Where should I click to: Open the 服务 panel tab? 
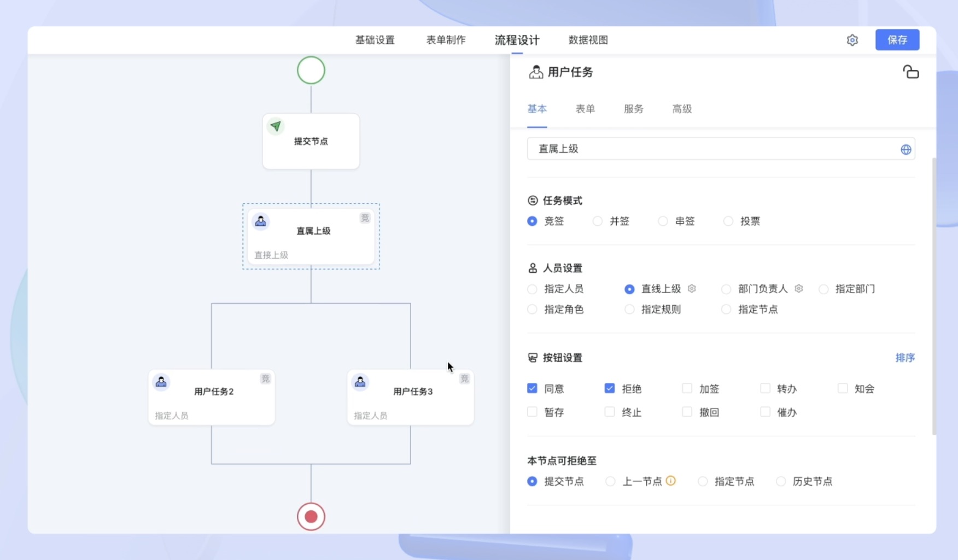click(x=633, y=109)
